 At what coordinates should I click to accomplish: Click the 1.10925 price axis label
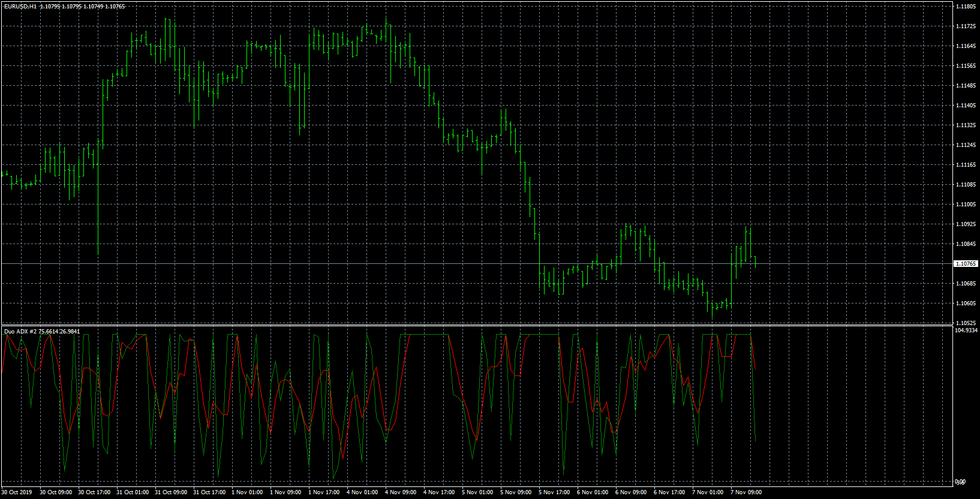966,224
